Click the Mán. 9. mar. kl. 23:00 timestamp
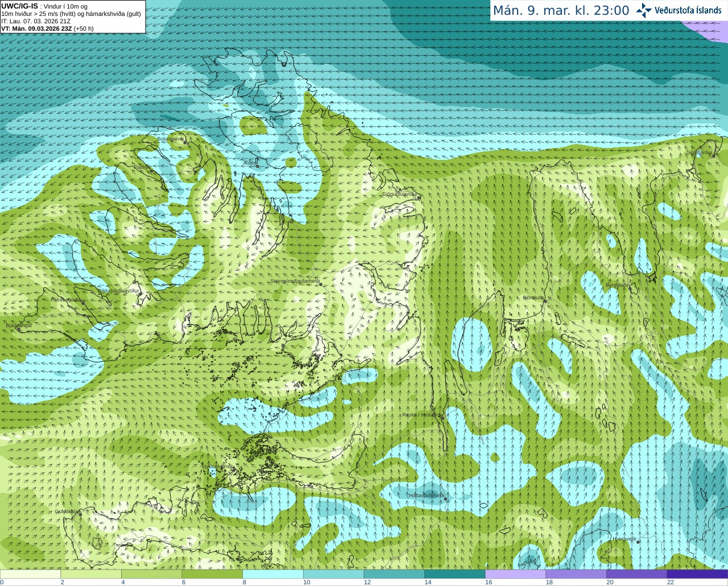 tap(561, 11)
